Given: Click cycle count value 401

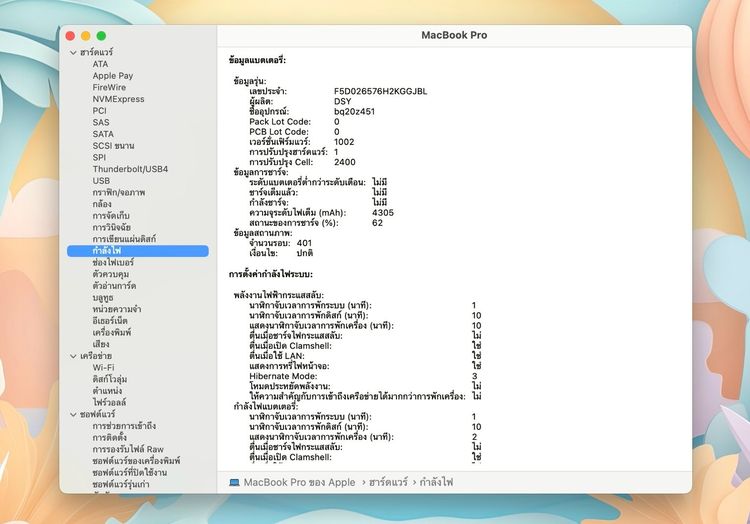Looking at the screenshot, I should 304,243.
